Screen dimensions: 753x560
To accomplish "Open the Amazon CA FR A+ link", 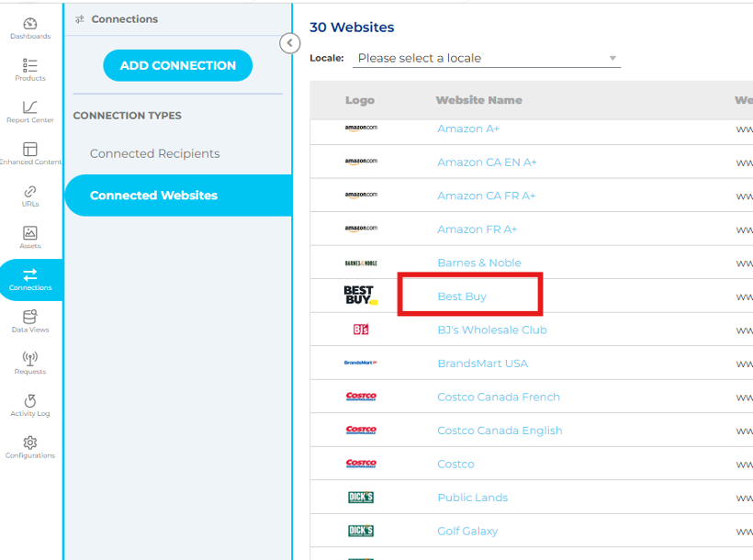I will (486, 196).
